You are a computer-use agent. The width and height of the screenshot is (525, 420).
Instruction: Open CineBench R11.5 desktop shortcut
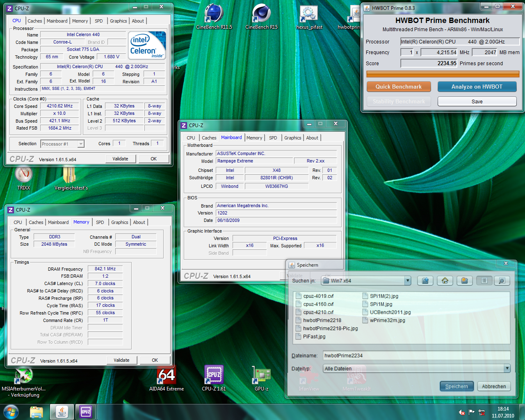tap(214, 17)
